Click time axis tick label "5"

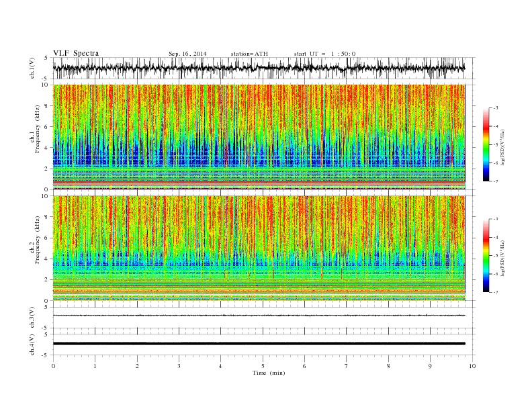tap(263, 366)
